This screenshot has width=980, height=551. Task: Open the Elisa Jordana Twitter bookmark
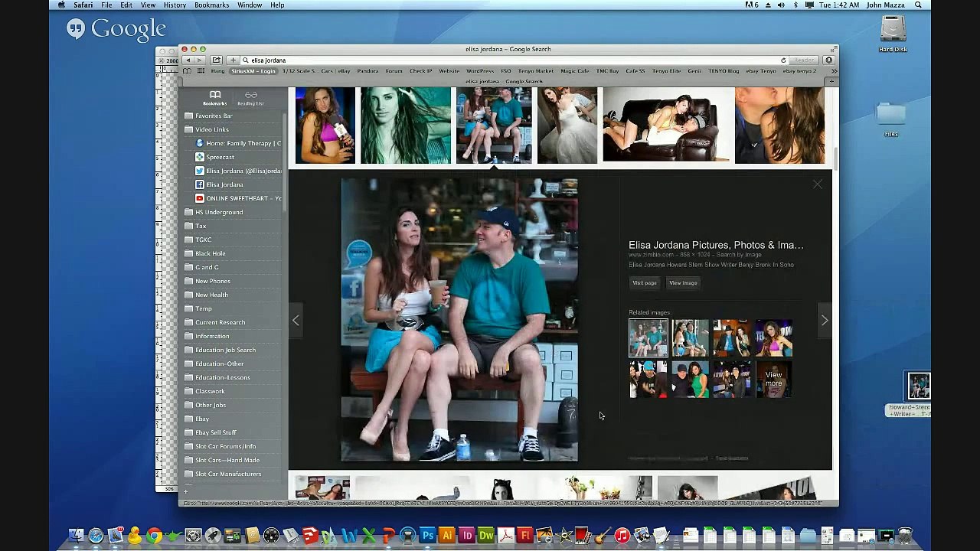coord(238,171)
